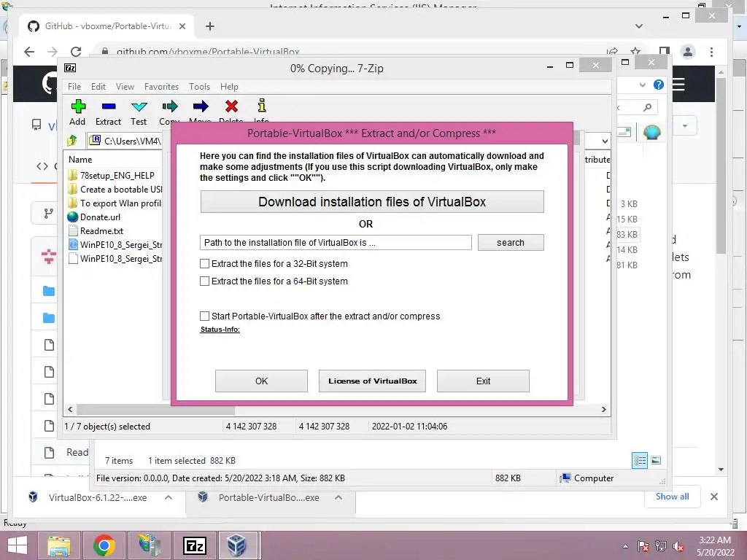Enable Start Portable-VirtualBox after extract
Image resolution: width=747 pixels, height=560 pixels.
(x=204, y=316)
